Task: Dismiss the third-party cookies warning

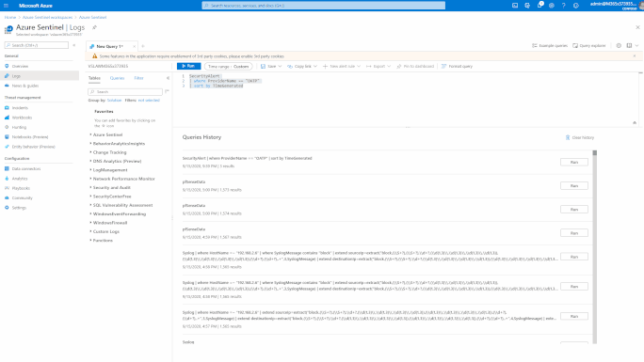Action: pos(635,56)
